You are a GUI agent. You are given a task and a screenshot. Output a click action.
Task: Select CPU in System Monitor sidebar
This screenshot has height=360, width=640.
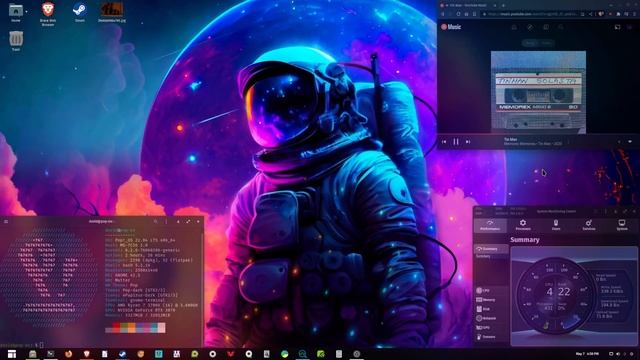click(x=491, y=290)
